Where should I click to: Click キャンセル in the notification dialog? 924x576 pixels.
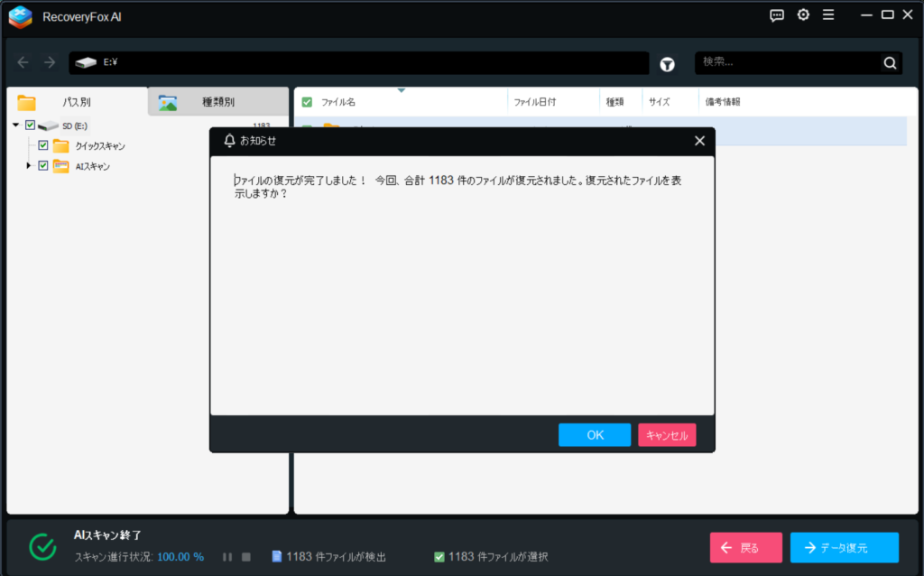click(x=667, y=435)
